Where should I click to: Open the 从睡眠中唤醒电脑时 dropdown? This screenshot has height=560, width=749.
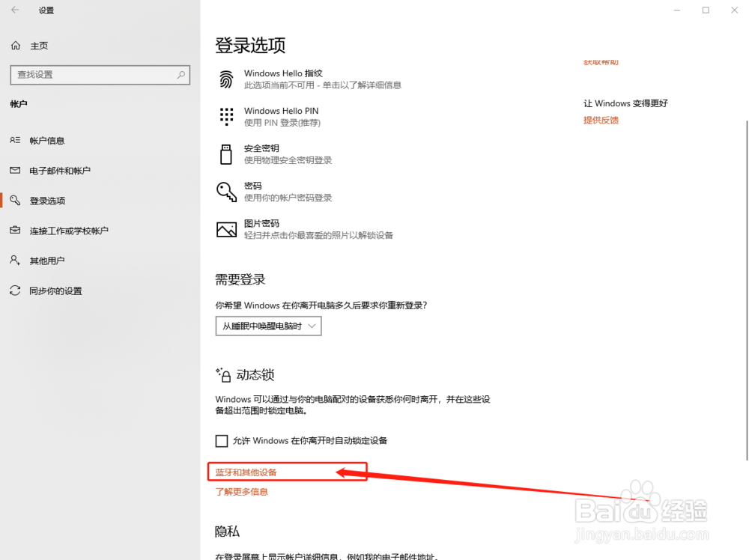[268, 326]
